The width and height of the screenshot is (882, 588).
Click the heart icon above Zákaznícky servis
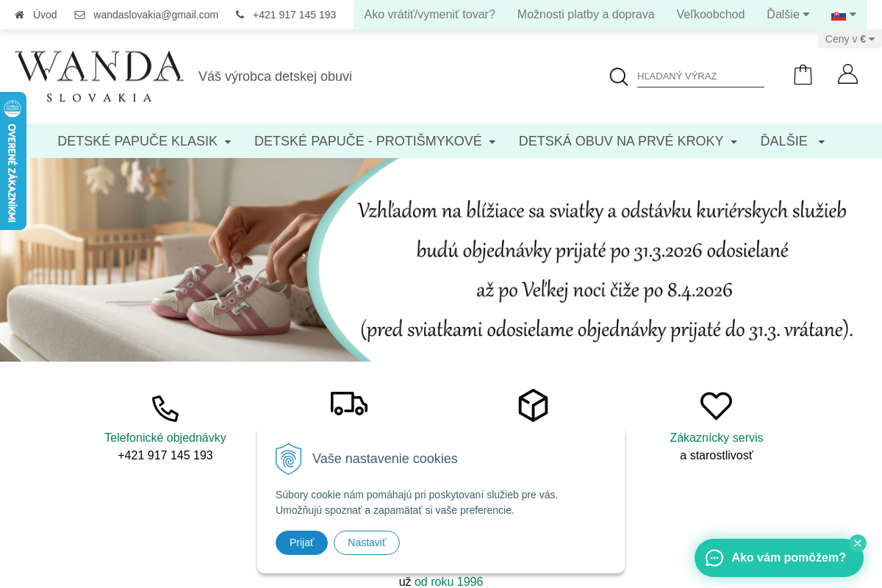click(x=716, y=406)
